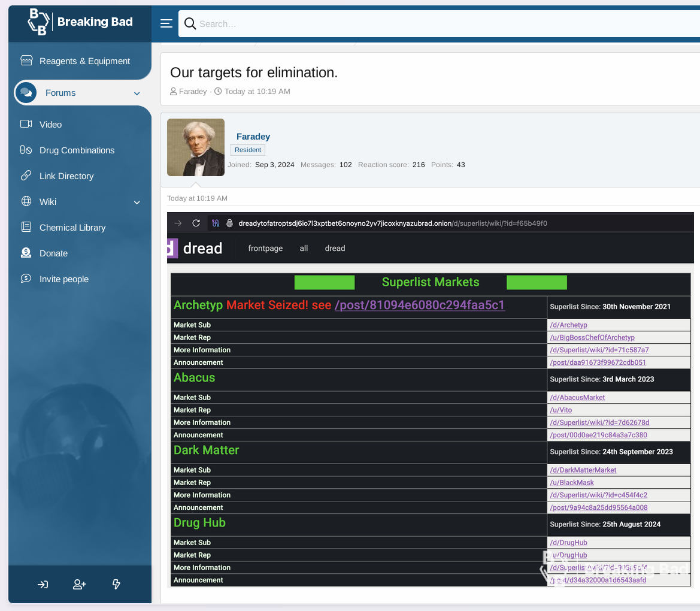The height and width of the screenshot is (611, 700).
Task: Click the dread logo in embedded screenshot
Action: coord(195,249)
